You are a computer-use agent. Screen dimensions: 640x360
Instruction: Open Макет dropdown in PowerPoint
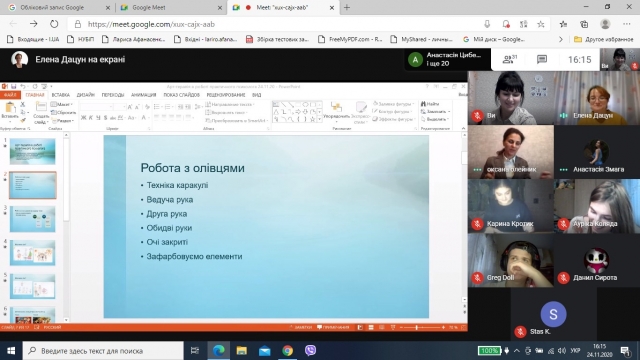tap(62, 104)
